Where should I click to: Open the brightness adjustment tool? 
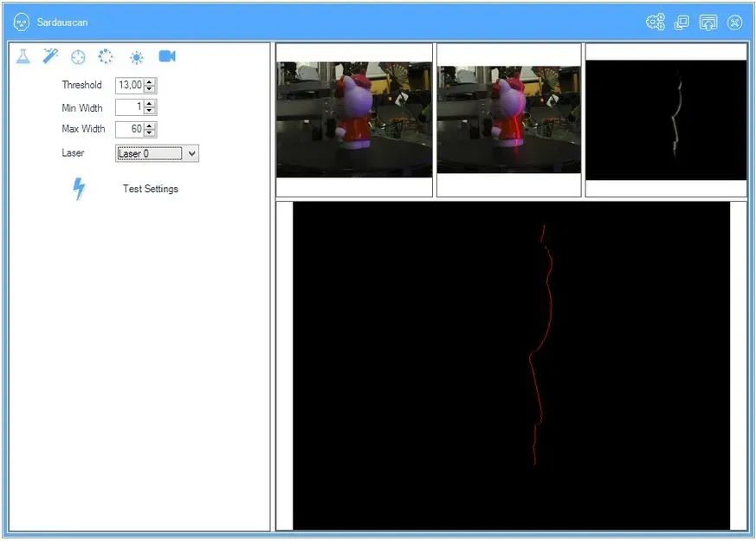[x=137, y=56]
